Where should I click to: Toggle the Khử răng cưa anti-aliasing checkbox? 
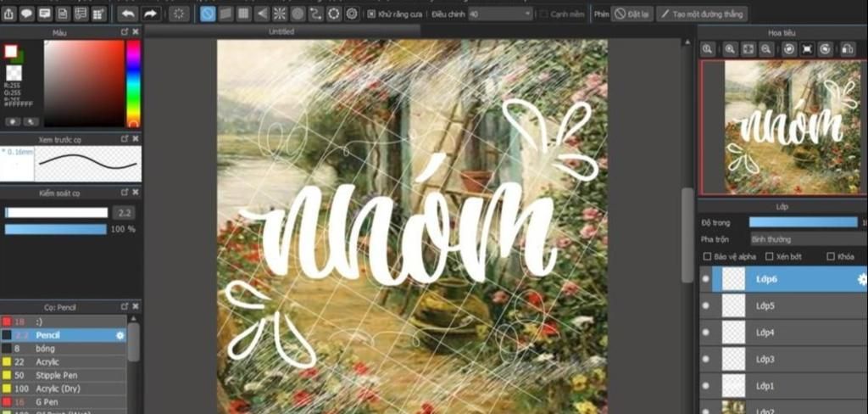click(371, 14)
